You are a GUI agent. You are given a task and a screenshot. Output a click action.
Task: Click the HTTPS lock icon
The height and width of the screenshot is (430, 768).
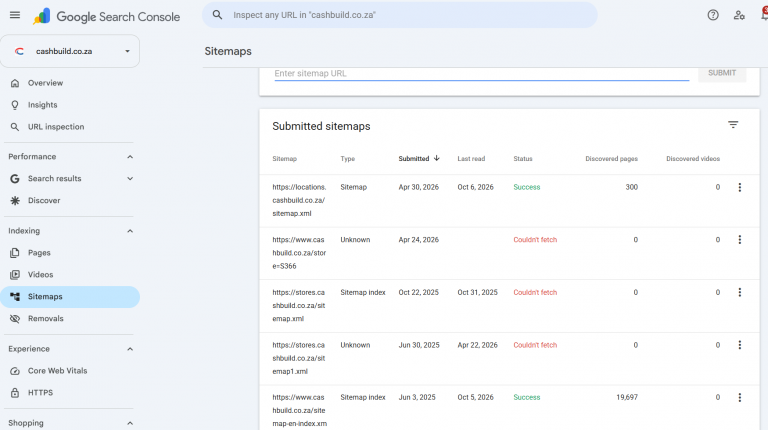tap(15, 393)
